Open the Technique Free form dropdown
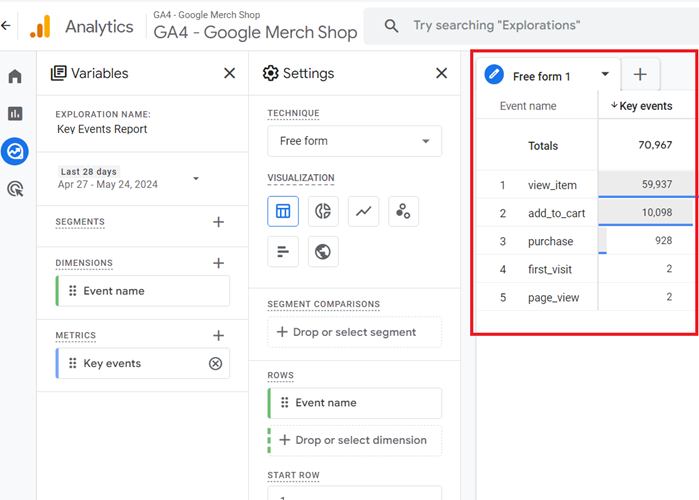 pos(354,141)
